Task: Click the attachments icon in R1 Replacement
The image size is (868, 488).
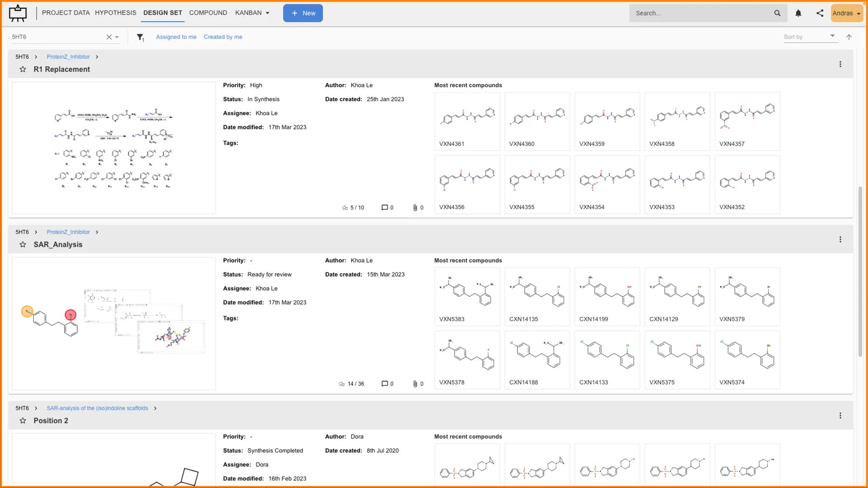Action: point(415,207)
